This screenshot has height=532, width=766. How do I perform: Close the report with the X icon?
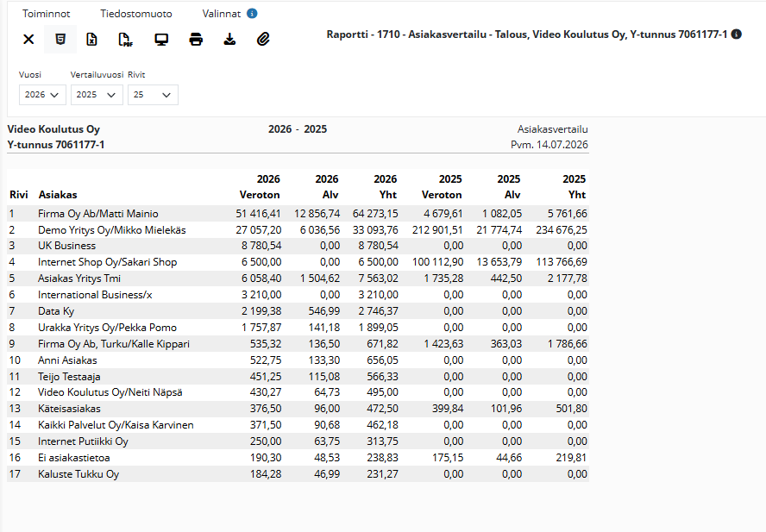28,39
